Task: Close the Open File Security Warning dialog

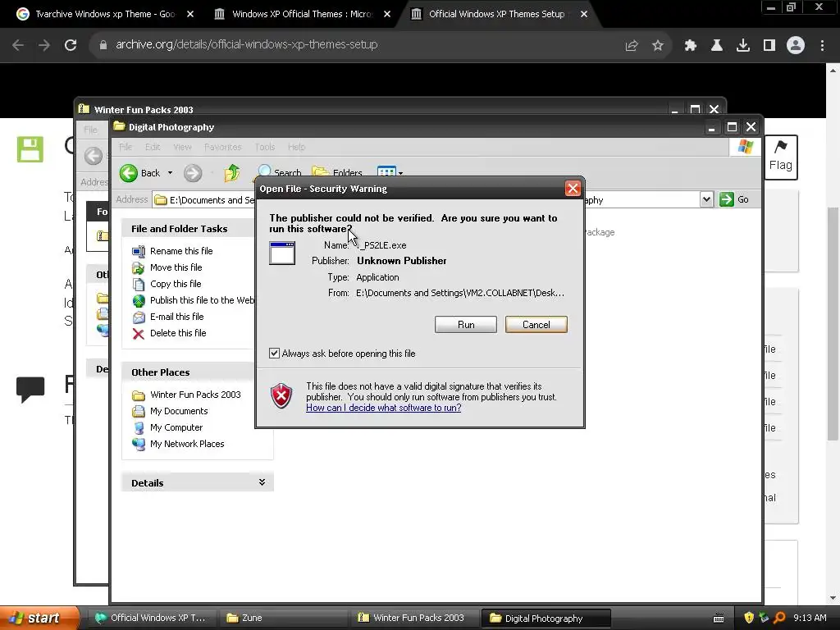Action: [x=573, y=189]
